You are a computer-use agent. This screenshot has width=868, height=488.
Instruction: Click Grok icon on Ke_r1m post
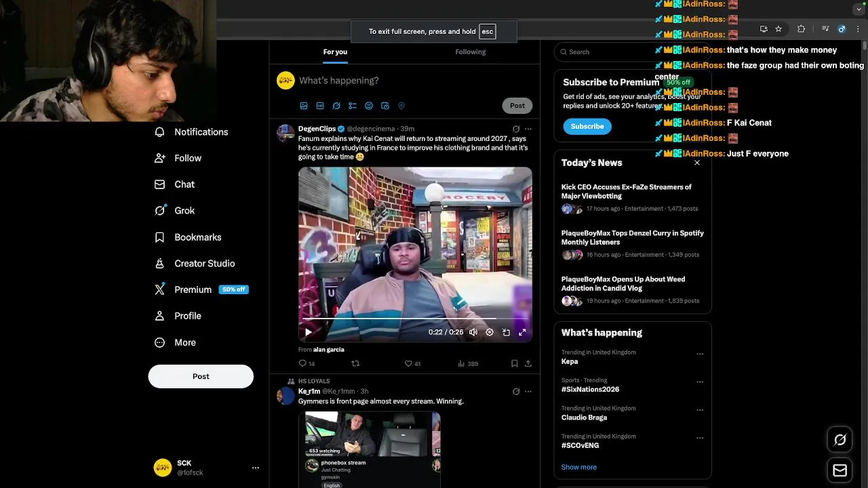pyautogui.click(x=516, y=392)
